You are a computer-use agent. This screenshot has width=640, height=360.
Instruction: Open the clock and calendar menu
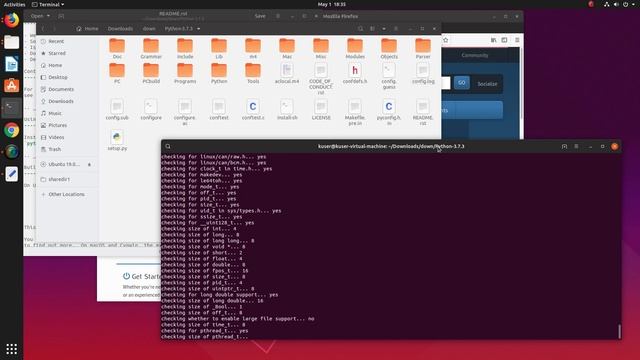coord(331,4)
